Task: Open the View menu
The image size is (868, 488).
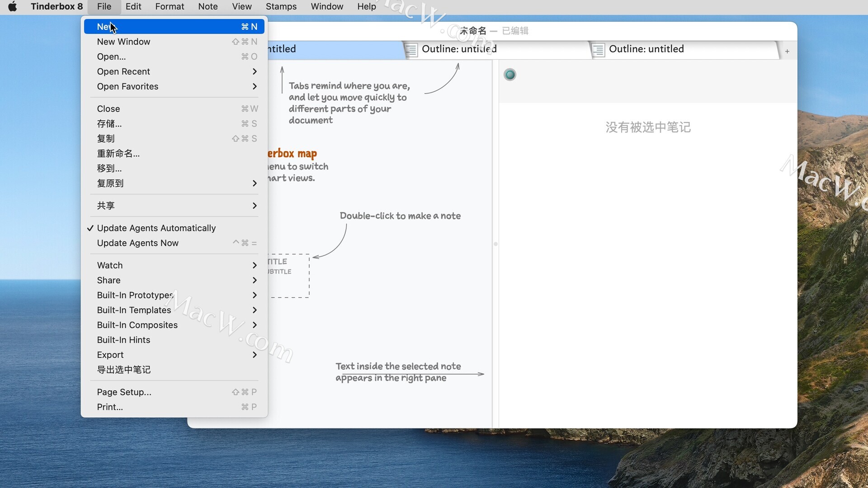Action: pyautogui.click(x=242, y=6)
